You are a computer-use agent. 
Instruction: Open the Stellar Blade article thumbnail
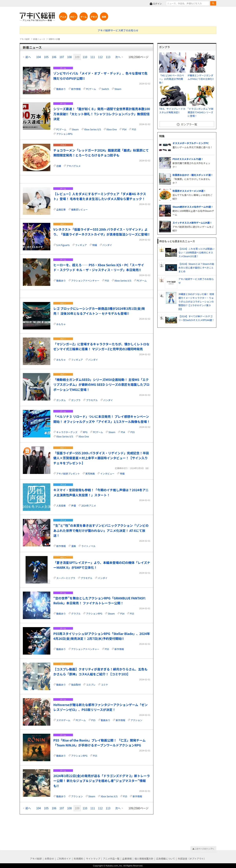click(36, 641)
